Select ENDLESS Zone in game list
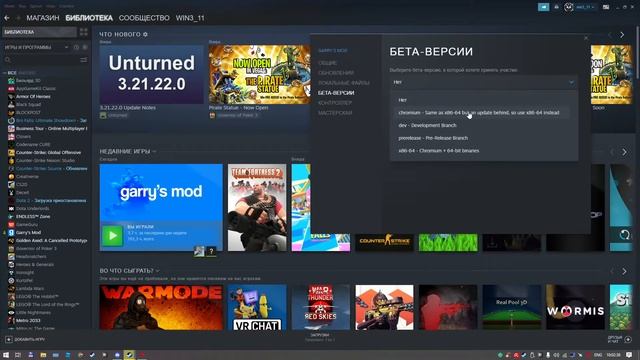The height and width of the screenshot is (360, 640). point(33,216)
